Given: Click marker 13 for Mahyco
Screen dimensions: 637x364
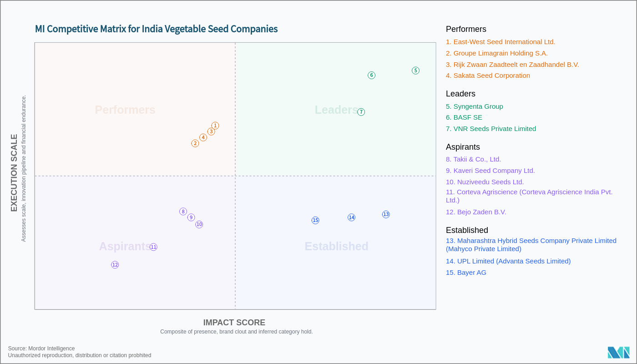Looking at the screenshot, I should pyautogui.click(x=386, y=214).
